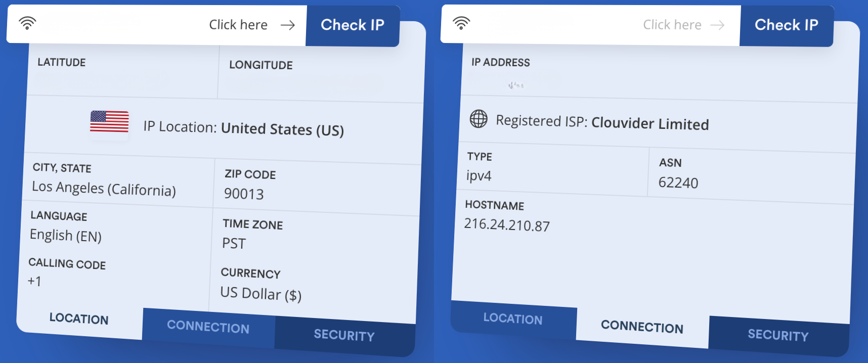Screen dimensions: 868x363
Task: Click the TYPE label
Action: (480, 157)
